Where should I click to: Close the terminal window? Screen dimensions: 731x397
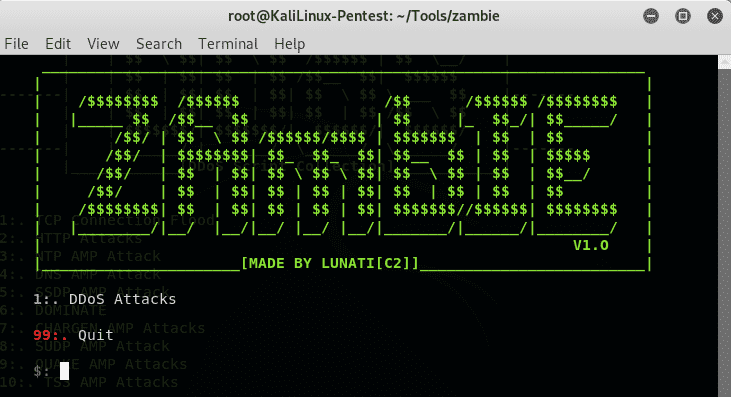(715, 16)
